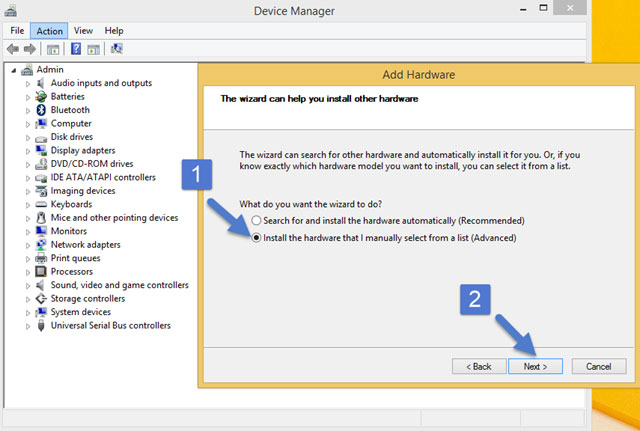The image size is (640, 431).
Task: Select the System devices tree label
Action: [81, 312]
